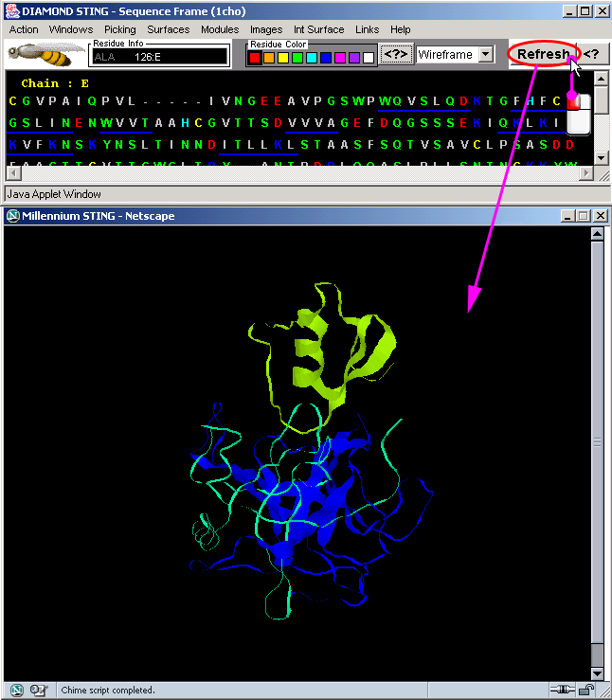Click the mail icon in status bar
The height and width of the screenshot is (700, 612).
40,691
